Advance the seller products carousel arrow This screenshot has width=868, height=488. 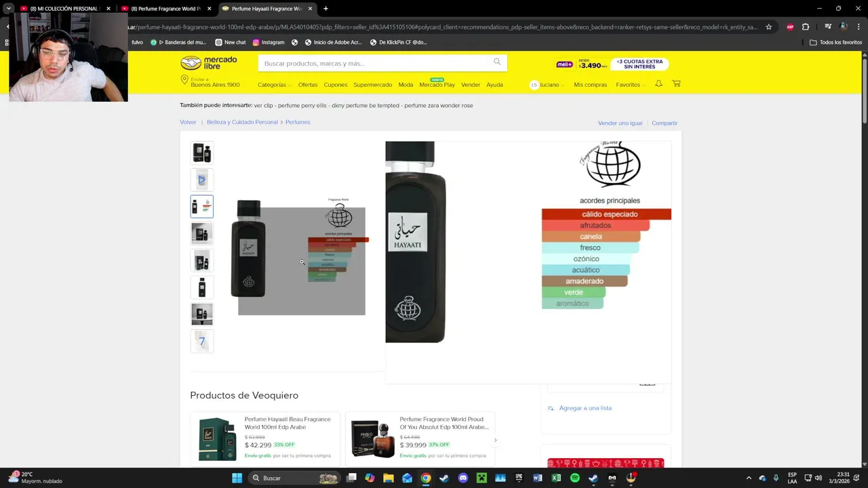[495, 441]
